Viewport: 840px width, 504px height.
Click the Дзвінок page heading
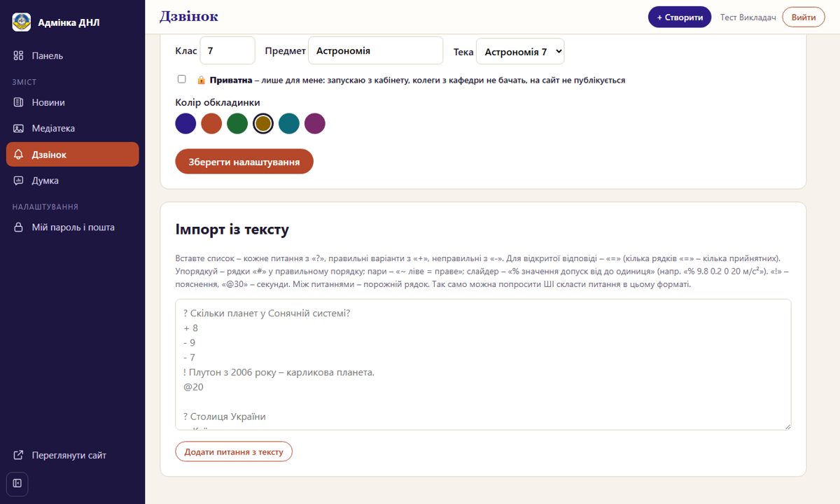pos(189,16)
